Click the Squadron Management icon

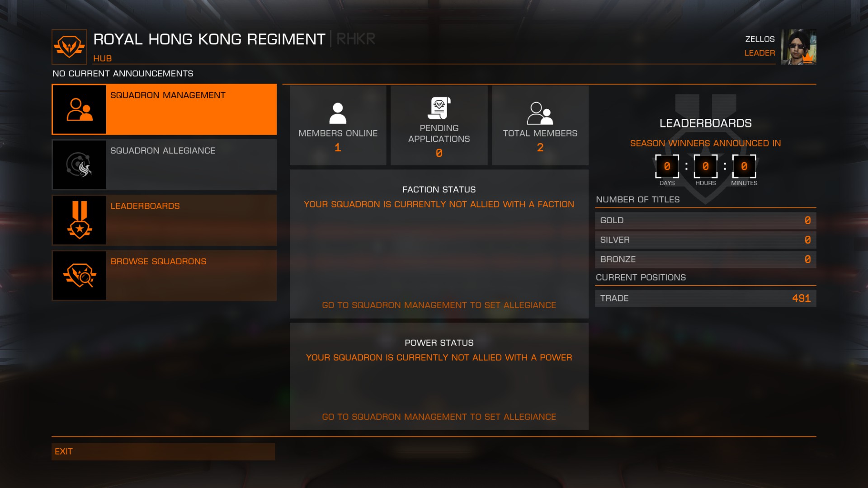[x=78, y=109]
